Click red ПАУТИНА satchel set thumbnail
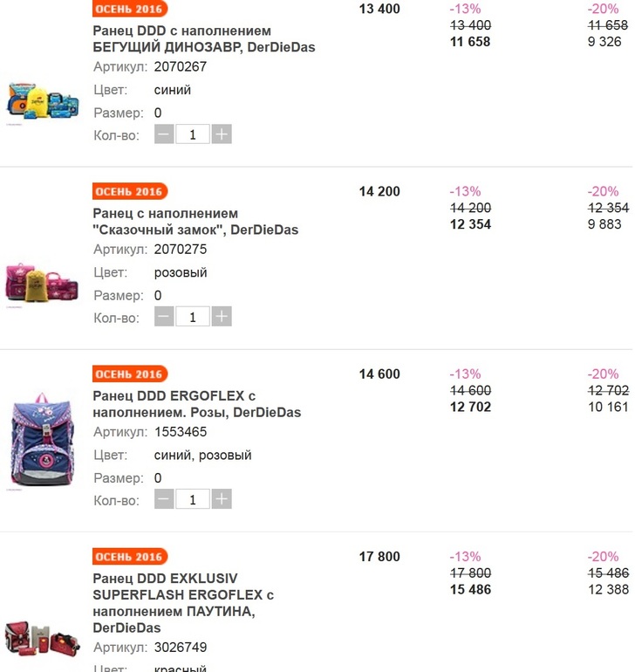Image resolution: width=635 pixels, height=672 pixels. (43, 638)
